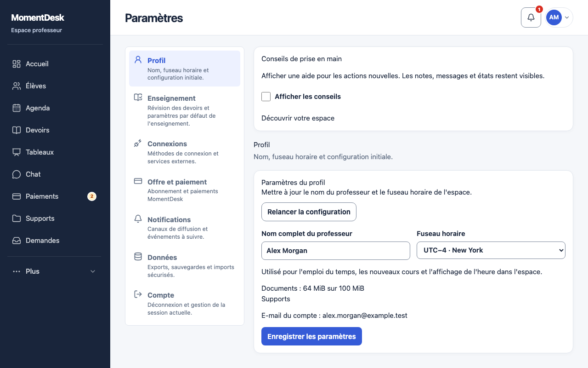Click the Compte logout arrow icon
This screenshot has width=588, height=368.
pyautogui.click(x=138, y=294)
